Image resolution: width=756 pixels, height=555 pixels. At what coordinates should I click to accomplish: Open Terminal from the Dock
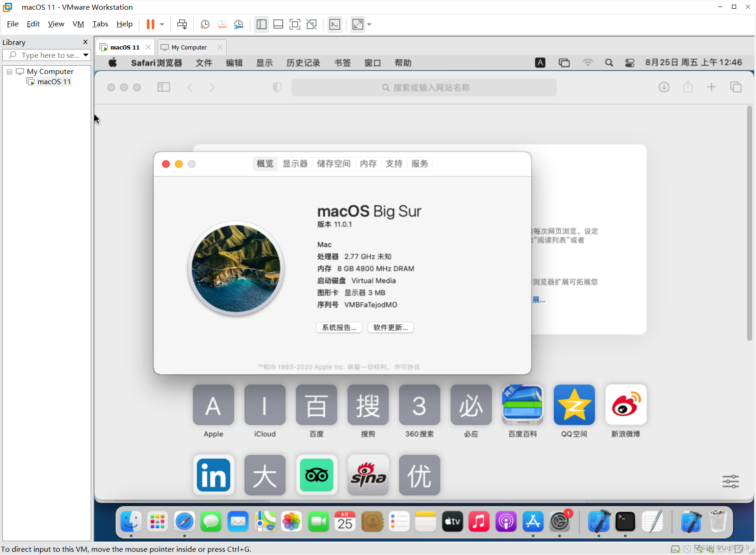click(x=625, y=522)
